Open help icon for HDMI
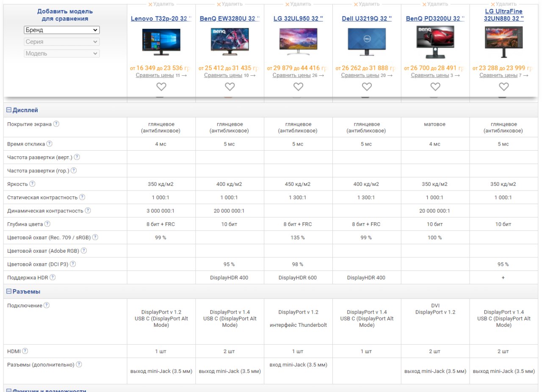This screenshot has width=542, height=392. point(25,351)
